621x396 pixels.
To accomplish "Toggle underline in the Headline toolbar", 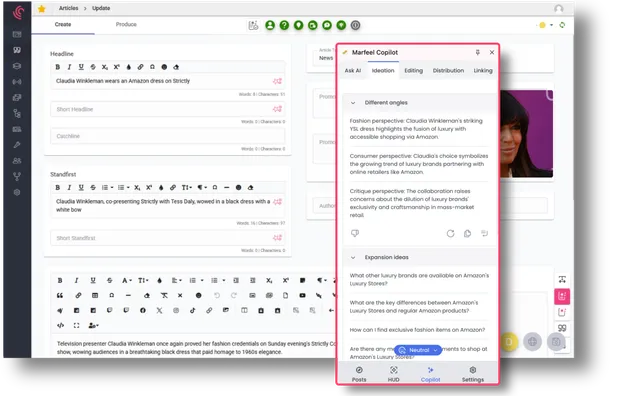I will [81, 67].
